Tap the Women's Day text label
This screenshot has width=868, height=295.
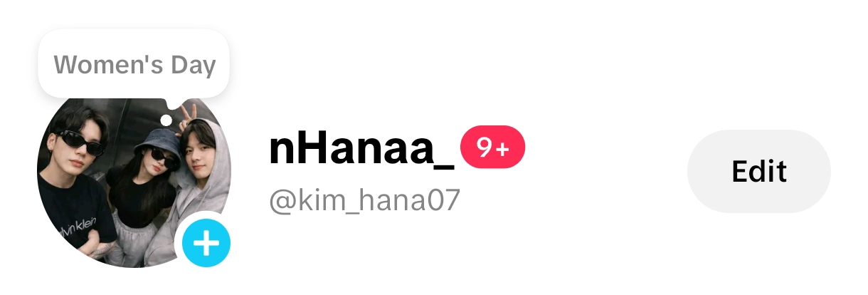coord(134,65)
